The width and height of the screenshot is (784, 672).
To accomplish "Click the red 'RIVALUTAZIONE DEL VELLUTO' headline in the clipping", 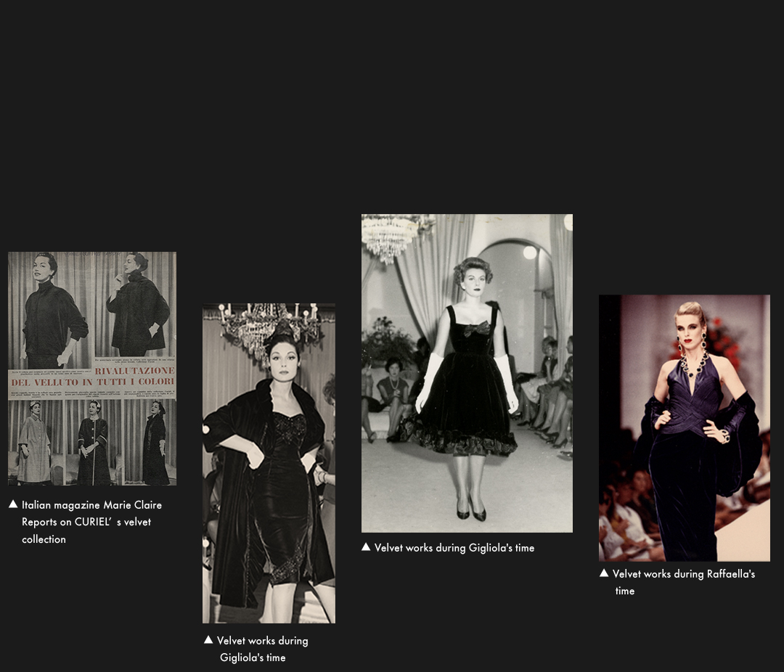I will pyautogui.click(x=134, y=376).
